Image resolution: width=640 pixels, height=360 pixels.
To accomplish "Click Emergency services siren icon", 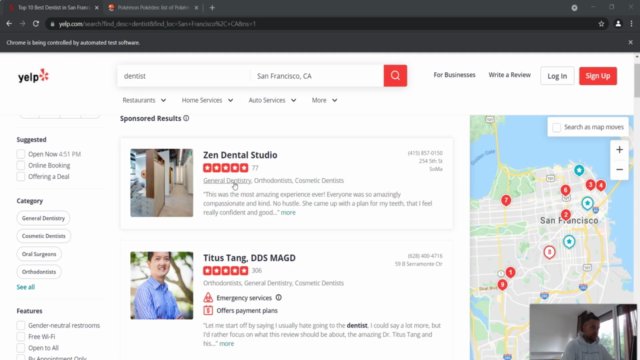I will (x=208, y=298).
